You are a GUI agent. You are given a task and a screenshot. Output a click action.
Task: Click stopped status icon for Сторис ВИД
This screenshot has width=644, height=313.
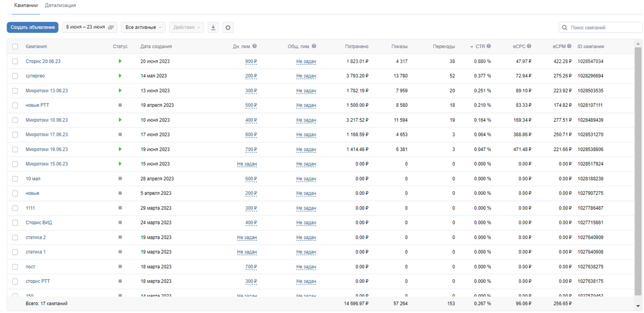pos(120,222)
